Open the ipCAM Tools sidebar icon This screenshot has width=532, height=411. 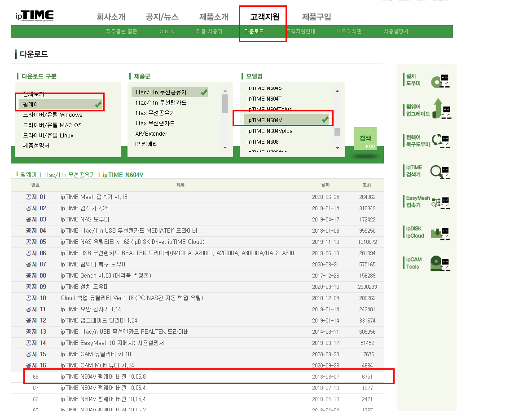click(x=440, y=263)
